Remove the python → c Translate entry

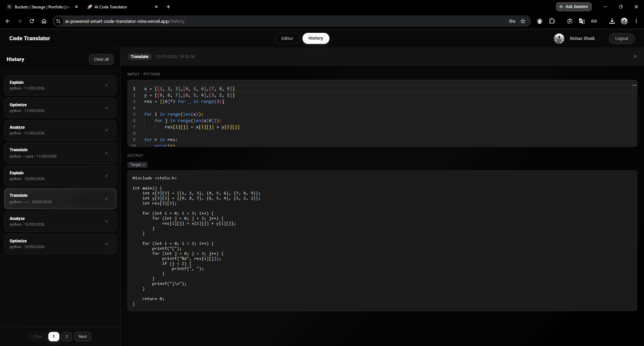tap(106, 198)
